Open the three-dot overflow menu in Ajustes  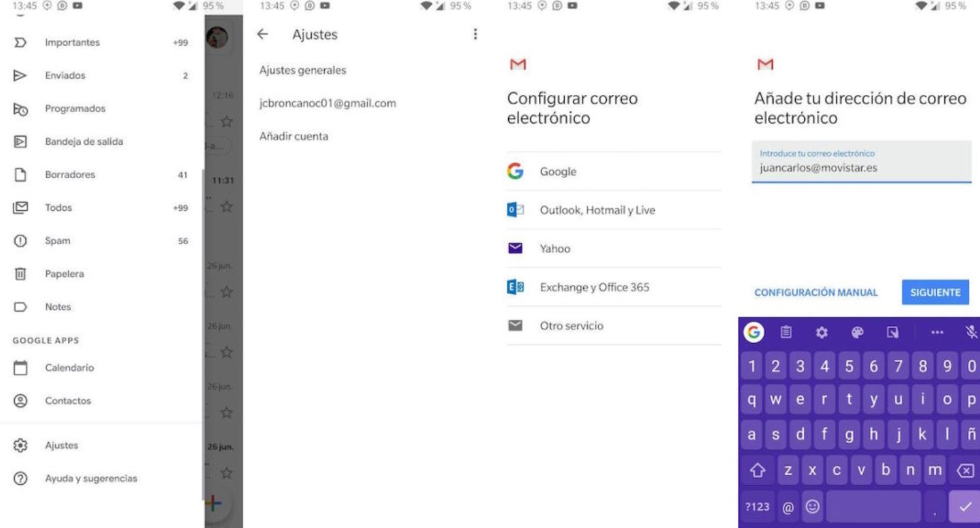475,35
